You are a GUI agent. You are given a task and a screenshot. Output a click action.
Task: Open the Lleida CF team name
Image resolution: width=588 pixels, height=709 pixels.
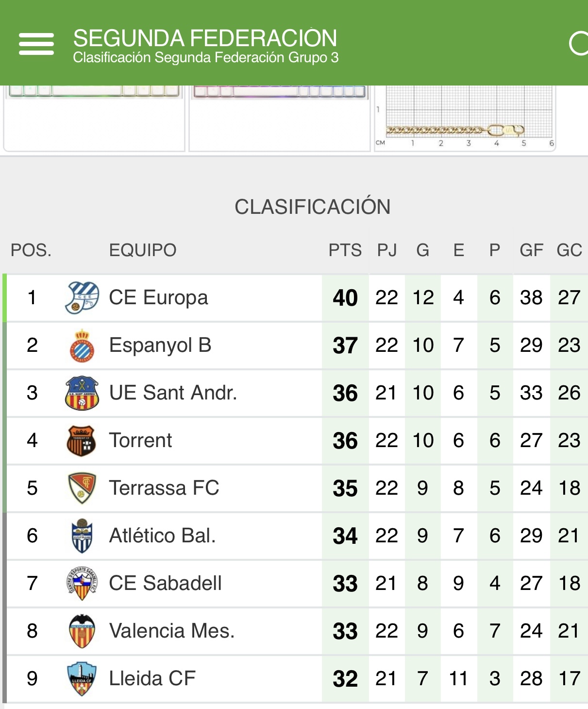[x=152, y=678]
